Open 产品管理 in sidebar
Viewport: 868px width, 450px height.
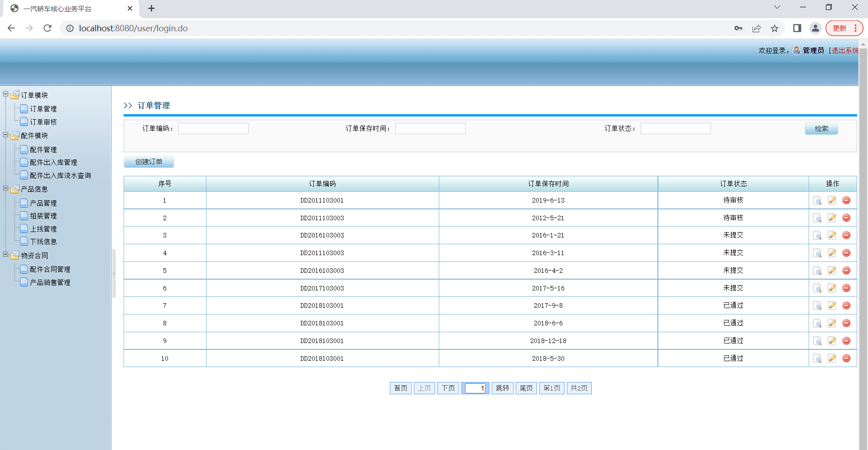[43, 203]
